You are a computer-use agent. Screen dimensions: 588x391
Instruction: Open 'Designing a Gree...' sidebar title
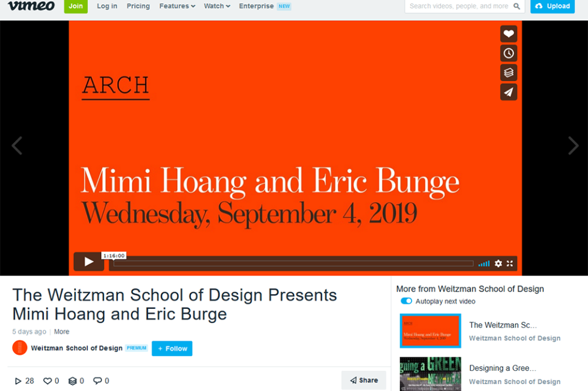[502, 368]
